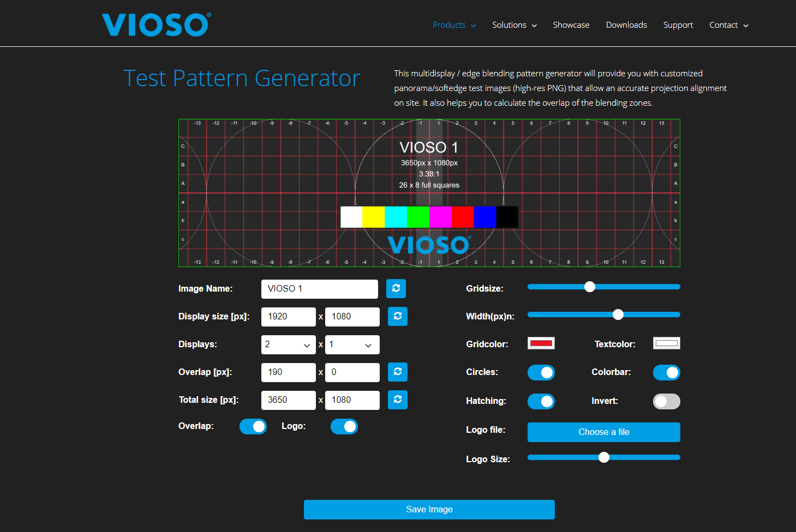Click the refresh icon beside Image Name
The image size is (796, 532).
[x=396, y=288]
